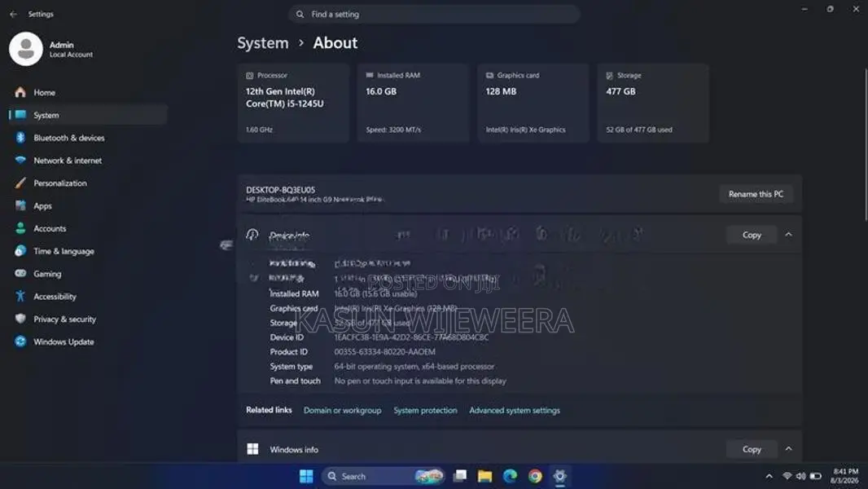Click the System breadcrumb link
Image resolution: width=868 pixels, height=489 pixels.
(x=263, y=42)
